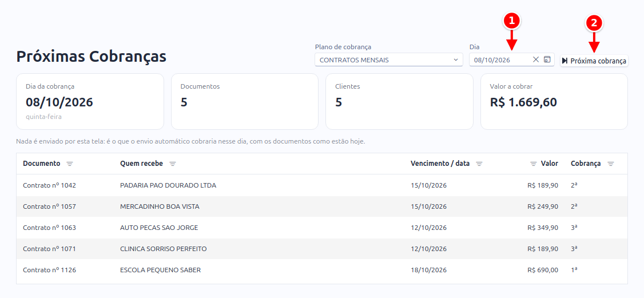Screen dimensions: 644x298
Task: Click ESCOLA PEQUENO SABER cell
Action: click(x=161, y=270)
